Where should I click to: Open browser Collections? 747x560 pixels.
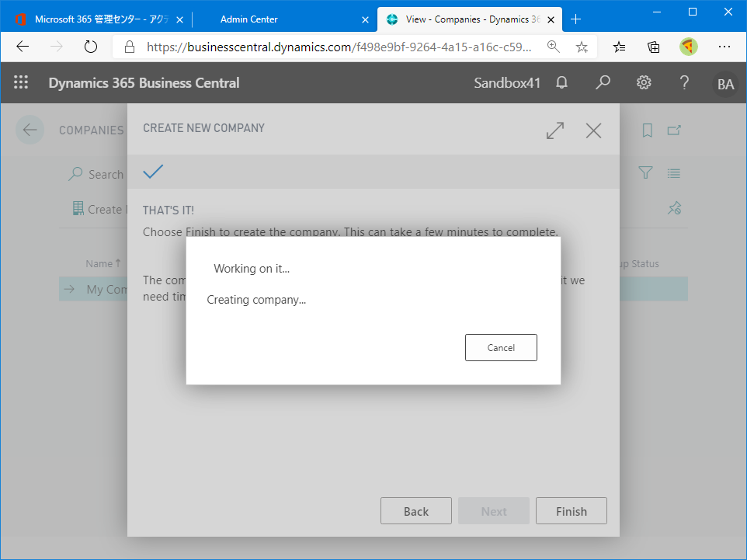tap(654, 47)
